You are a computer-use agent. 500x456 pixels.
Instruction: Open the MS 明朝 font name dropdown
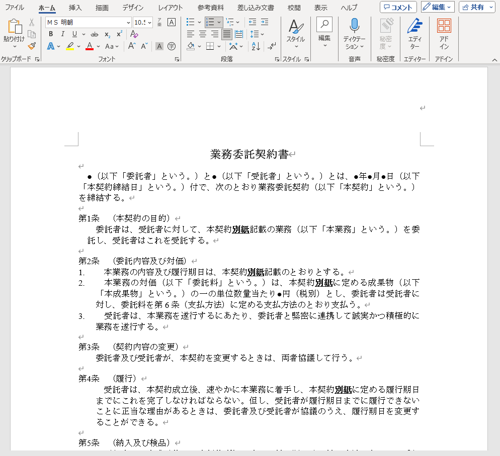coord(88,22)
